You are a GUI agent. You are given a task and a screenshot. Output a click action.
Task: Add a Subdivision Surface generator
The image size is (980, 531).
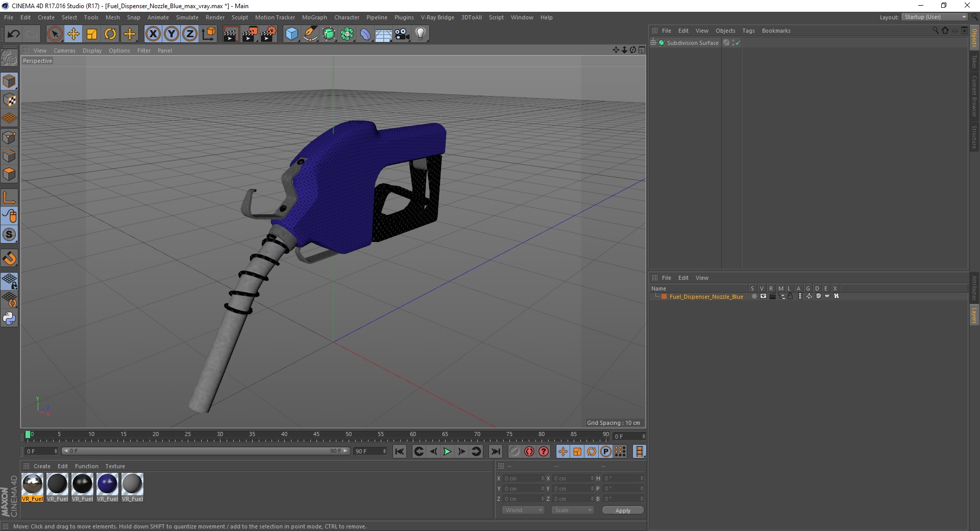click(x=329, y=34)
